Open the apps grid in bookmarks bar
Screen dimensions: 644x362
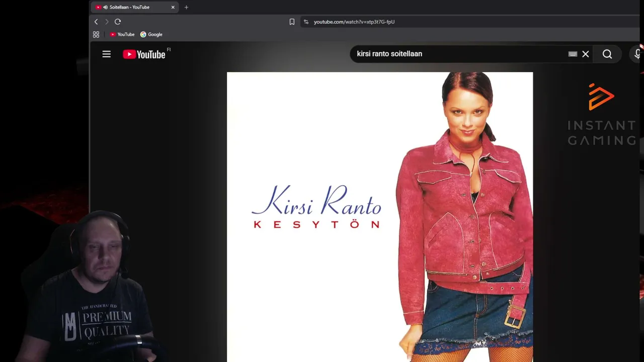[x=96, y=34]
